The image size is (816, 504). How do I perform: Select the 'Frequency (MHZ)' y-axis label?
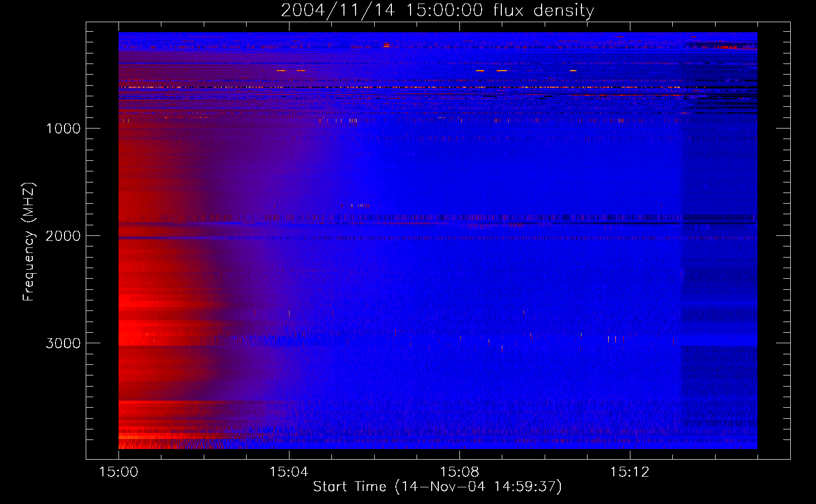pyautogui.click(x=29, y=242)
